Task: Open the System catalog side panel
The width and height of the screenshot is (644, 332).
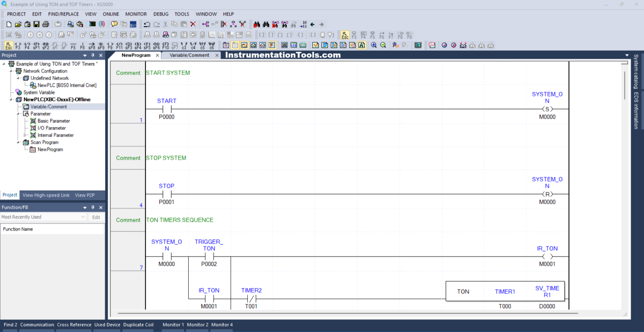Action: [x=636, y=71]
